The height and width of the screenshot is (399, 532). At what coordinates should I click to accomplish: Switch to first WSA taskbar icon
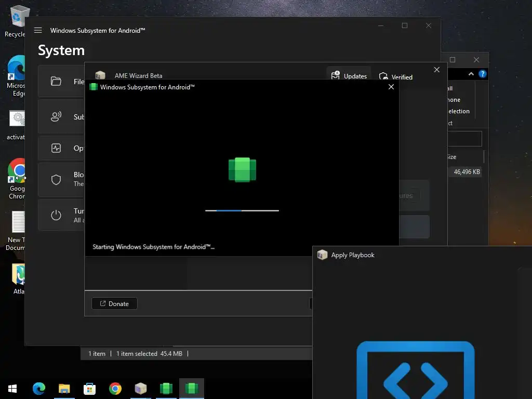click(x=166, y=388)
